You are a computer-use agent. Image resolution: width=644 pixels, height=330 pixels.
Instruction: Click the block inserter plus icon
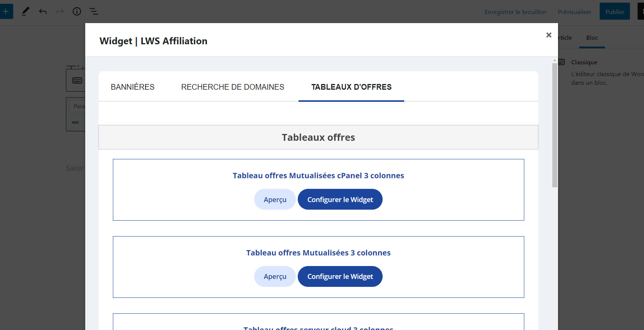[6, 11]
